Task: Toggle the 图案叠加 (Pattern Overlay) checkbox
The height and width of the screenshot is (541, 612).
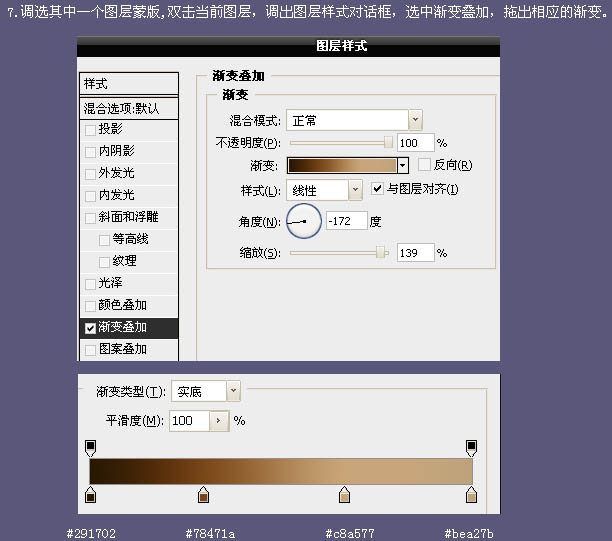Action: [x=90, y=350]
